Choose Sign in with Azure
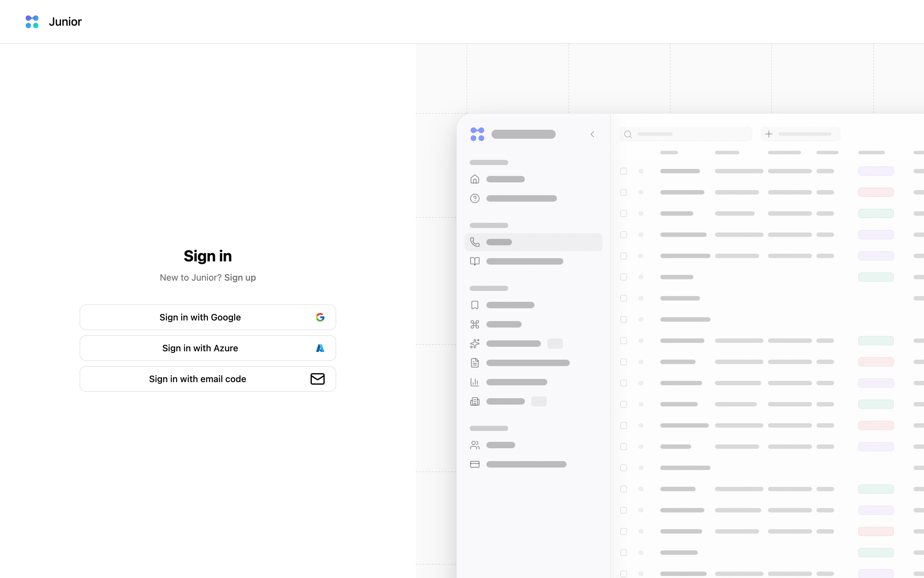Image resolution: width=924 pixels, height=578 pixels. click(x=208, y=348)
